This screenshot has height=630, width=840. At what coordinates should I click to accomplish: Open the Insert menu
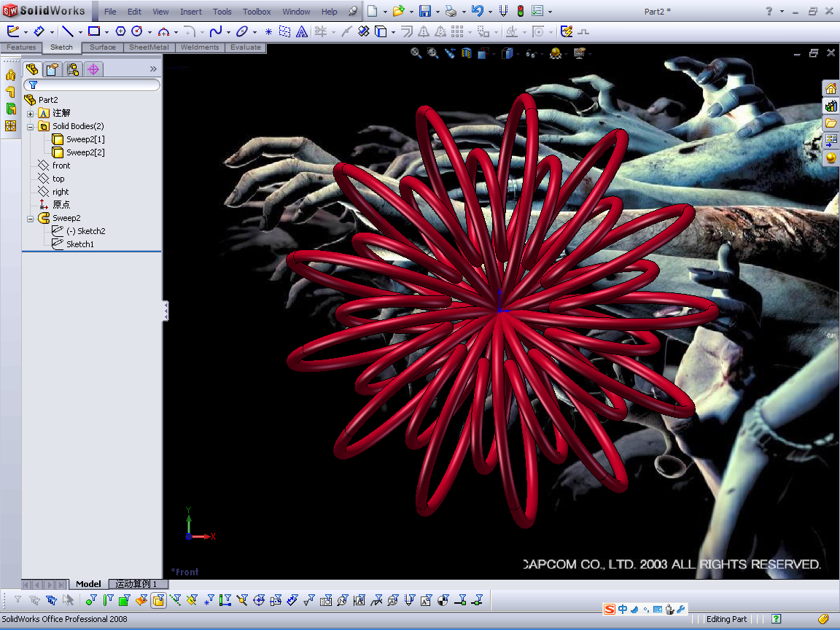coord(190,11)
